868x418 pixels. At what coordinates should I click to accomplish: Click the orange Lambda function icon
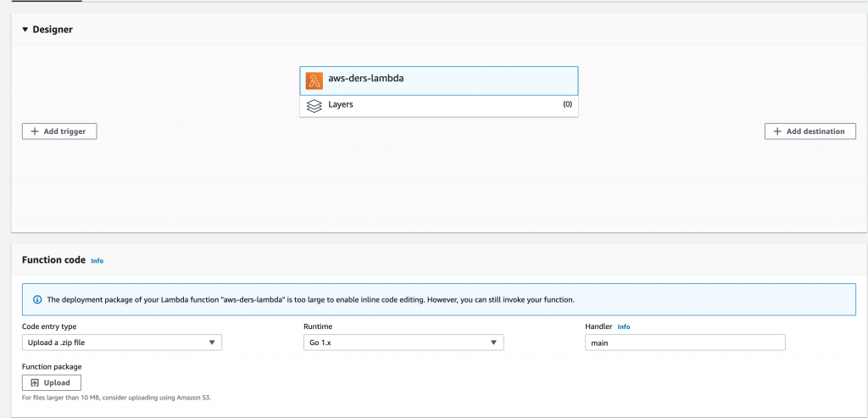314,81
